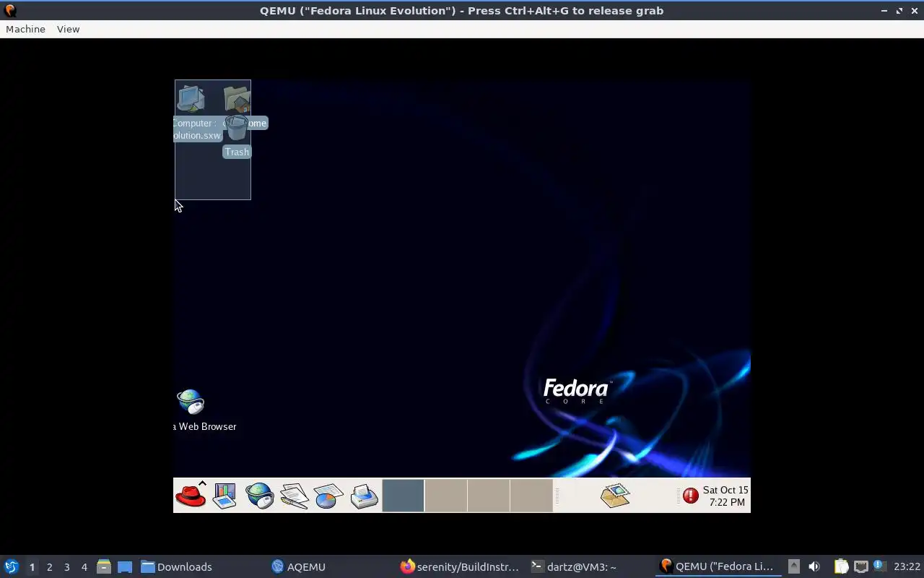This screenshot has height=578, width=924.
Task: Select the home folder desktop icon
Action: pos(237,99)
